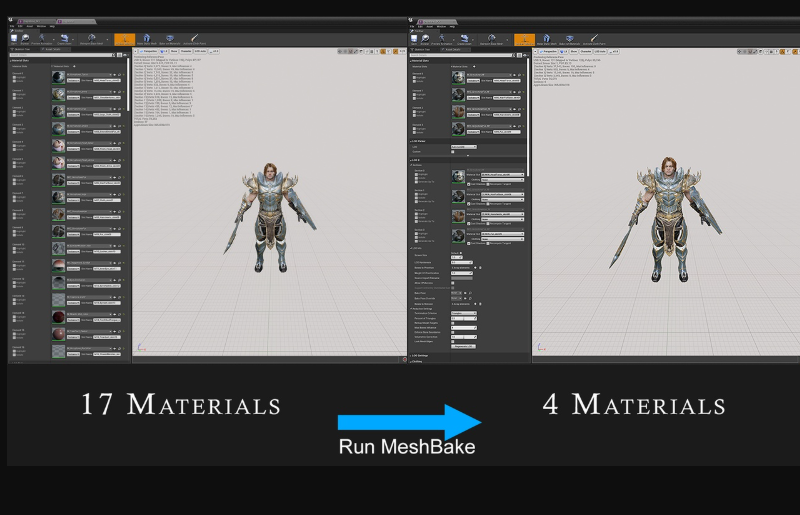Click add material slot plus icon, left editor
Viewport: 800px width, 515px height.
click(x=74, y=66)
